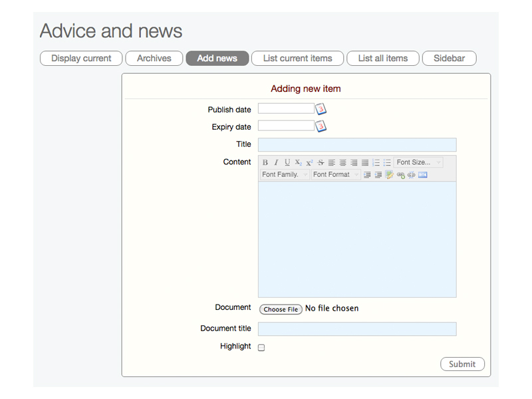This screenshot has width=532, height=399.
Task: Expand the Font Family dropdown
Action: click(284, 175)
